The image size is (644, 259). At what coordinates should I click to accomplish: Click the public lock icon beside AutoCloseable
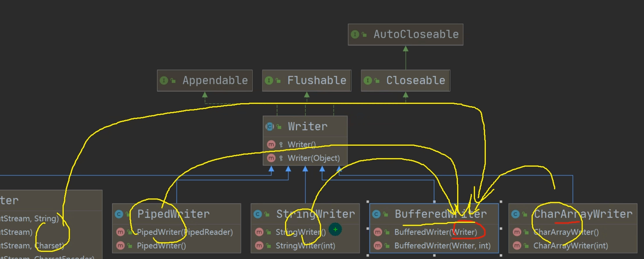364,35
